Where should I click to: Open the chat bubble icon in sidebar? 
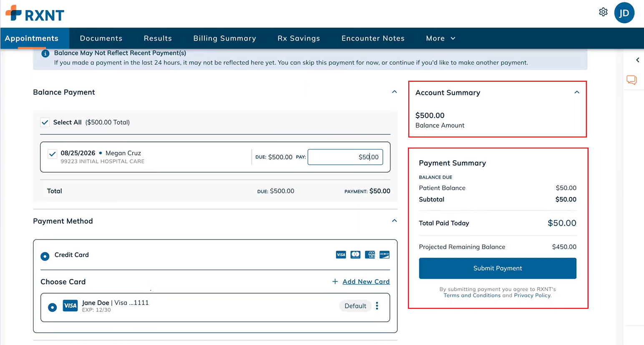[631, 80]
